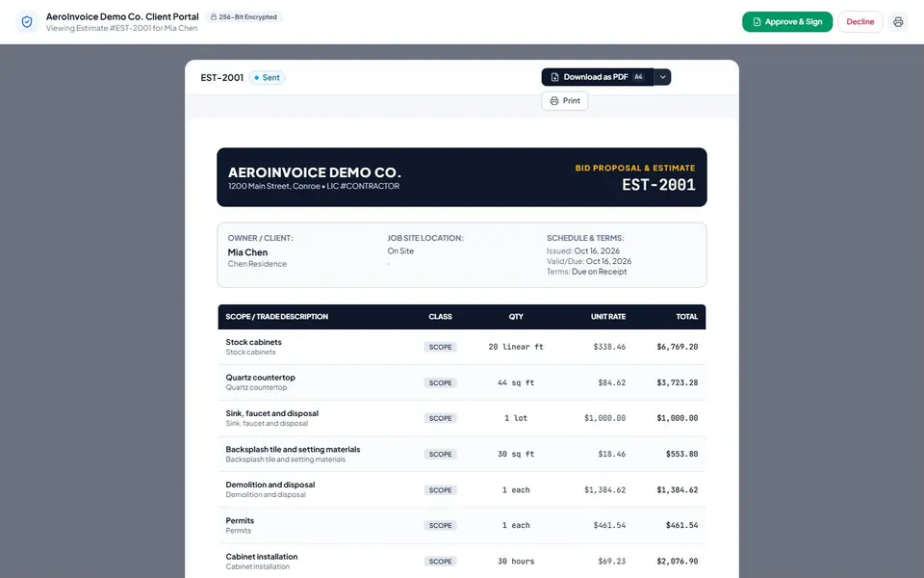Click the $461.54 total cell in Permits row
924x578 pixels.
[x=681, y=526]
